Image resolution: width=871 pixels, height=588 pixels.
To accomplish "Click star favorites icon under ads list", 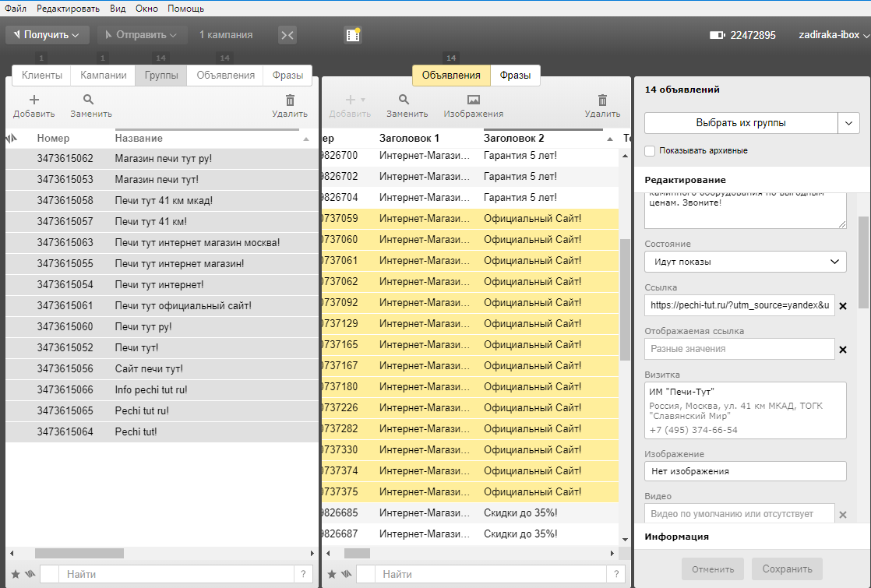I will [332, 574].
